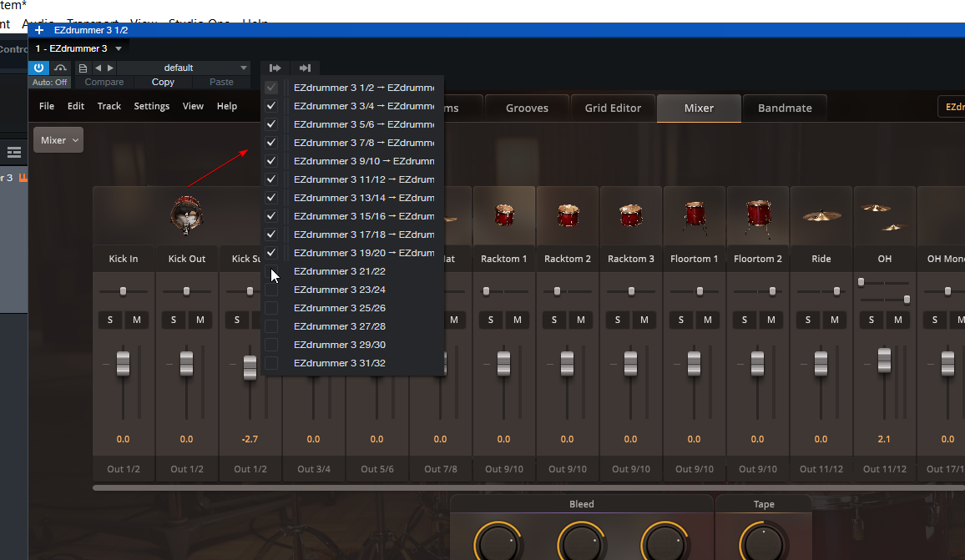The image size is (965, 560).
Task: Toggle the plugin power bypass button
Action: click(38, 68)
